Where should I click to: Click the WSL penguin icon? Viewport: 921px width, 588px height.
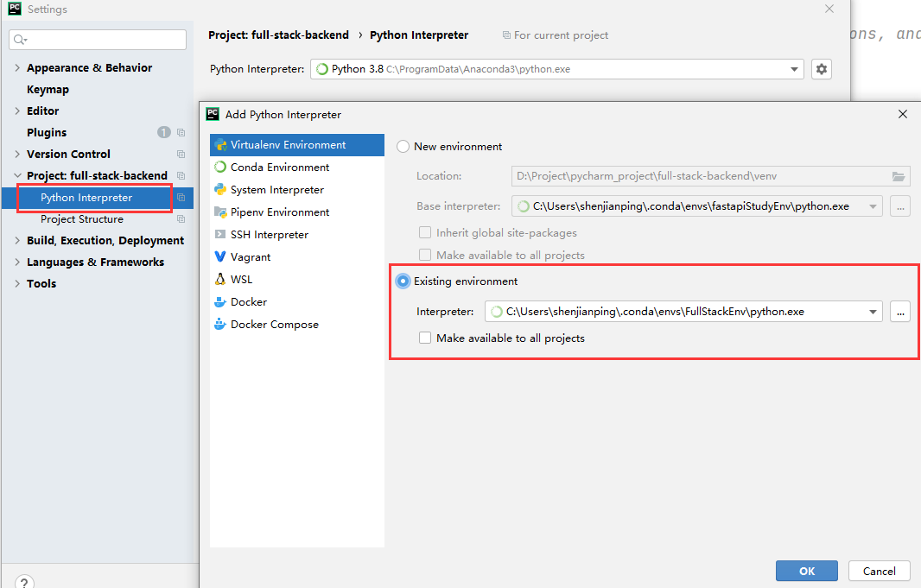220,280
